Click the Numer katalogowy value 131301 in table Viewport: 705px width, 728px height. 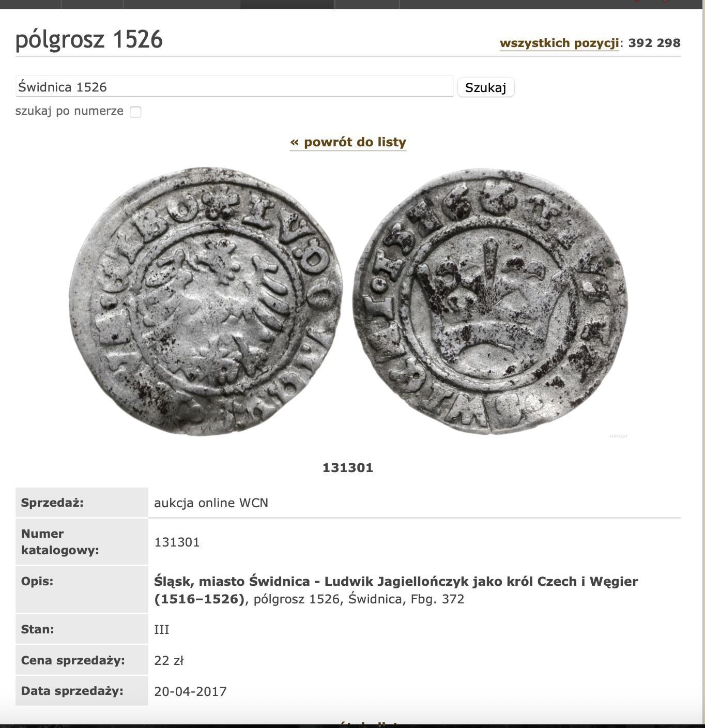coord(177,542)
